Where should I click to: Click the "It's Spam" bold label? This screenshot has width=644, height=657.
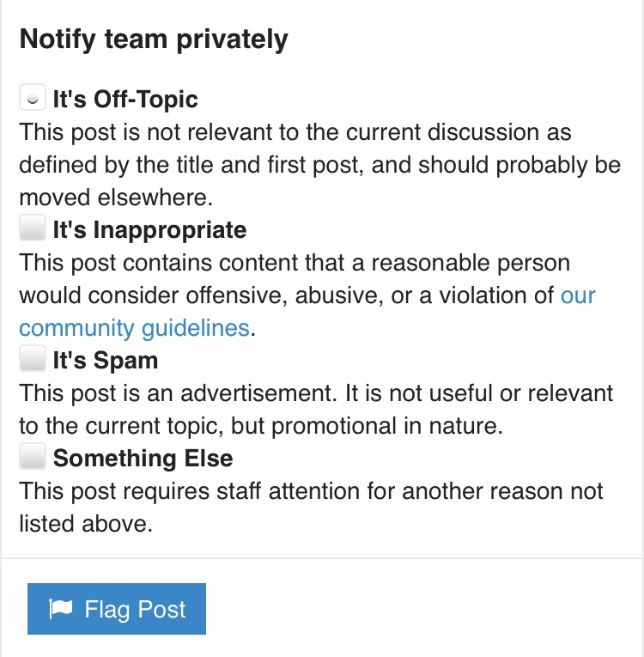pos(106,360)
